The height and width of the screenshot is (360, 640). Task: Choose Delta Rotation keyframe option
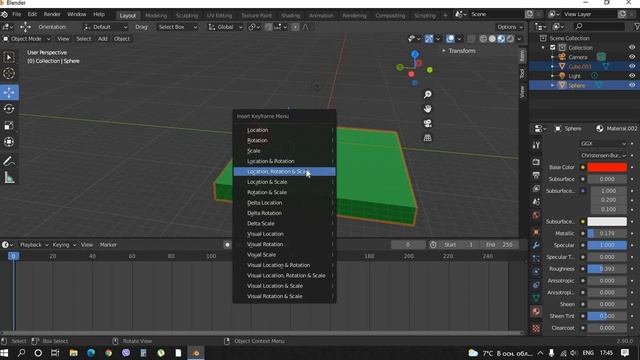(x=284, y=213)
